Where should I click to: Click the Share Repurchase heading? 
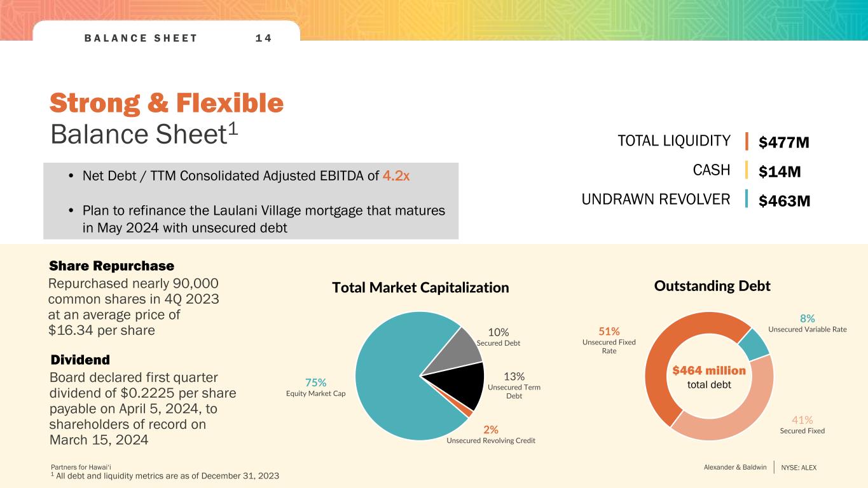pyautogui.click(x=111, y=266)
